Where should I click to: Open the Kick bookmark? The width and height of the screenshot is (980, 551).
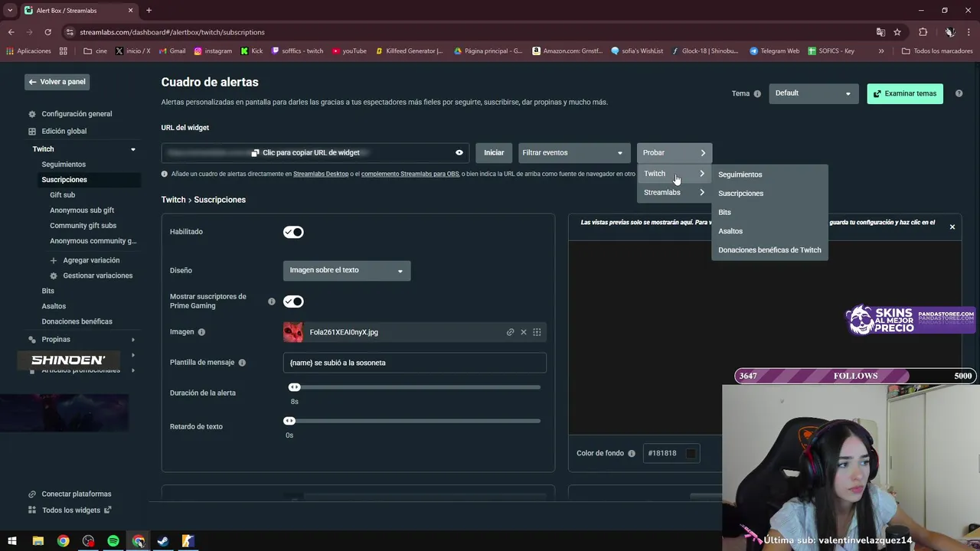coord(251,51)
